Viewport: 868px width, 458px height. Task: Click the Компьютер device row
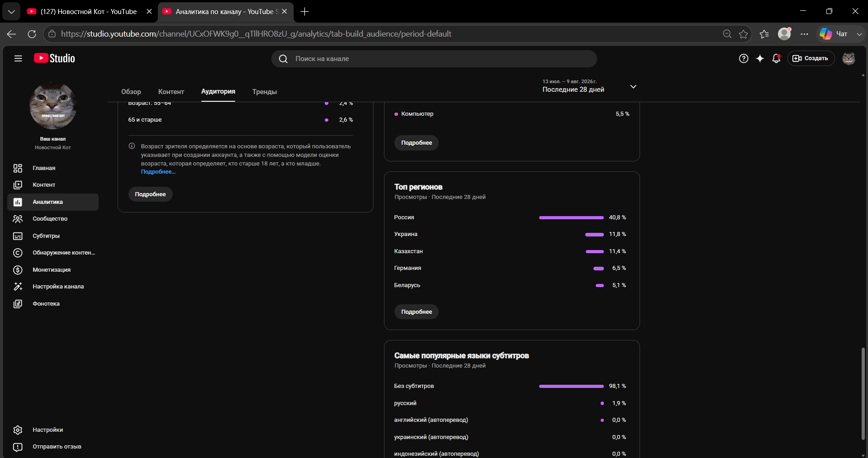512,114
